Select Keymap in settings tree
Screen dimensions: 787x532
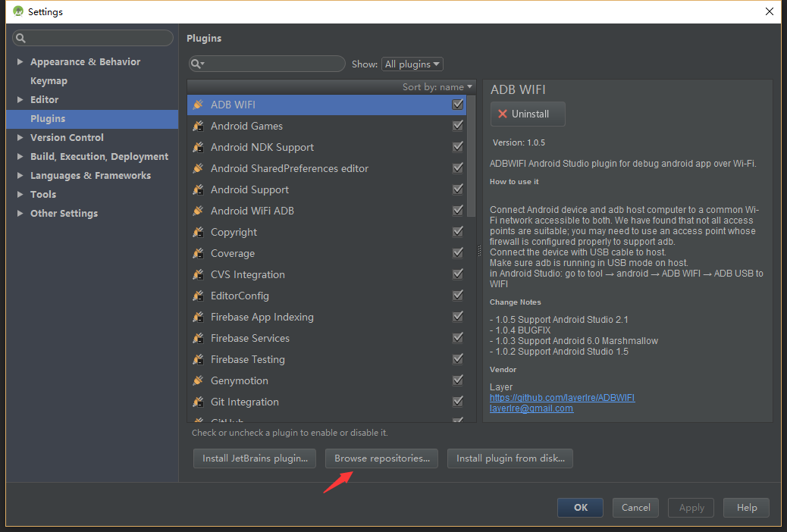49,81
